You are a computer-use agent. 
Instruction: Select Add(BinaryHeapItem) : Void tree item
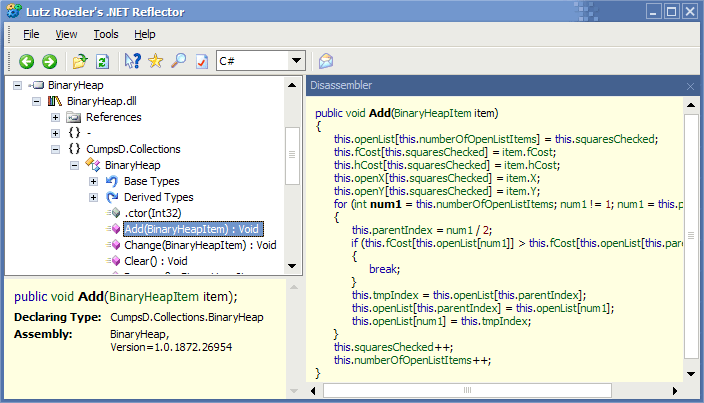click(193, 229)
